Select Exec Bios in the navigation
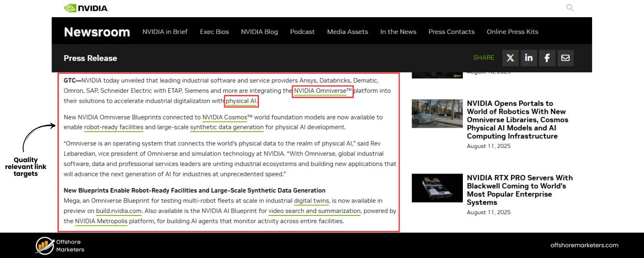644x258 pixels. [x=214, y=31]
